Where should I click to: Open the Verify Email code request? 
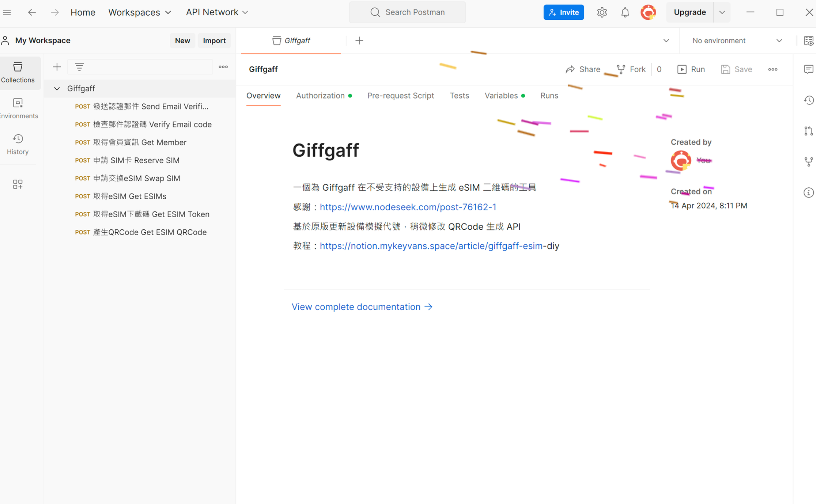(140, 124)
